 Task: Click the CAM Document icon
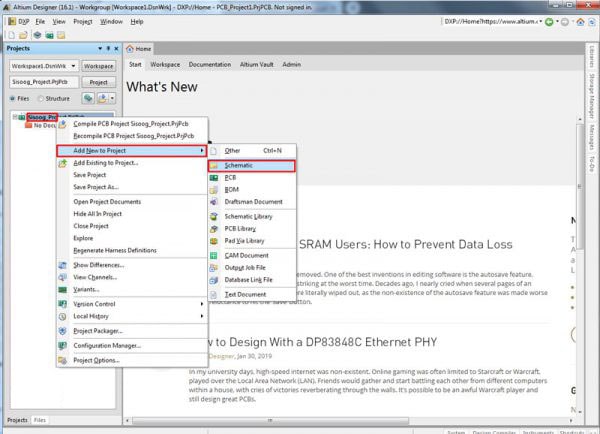(x=214, y=256)
